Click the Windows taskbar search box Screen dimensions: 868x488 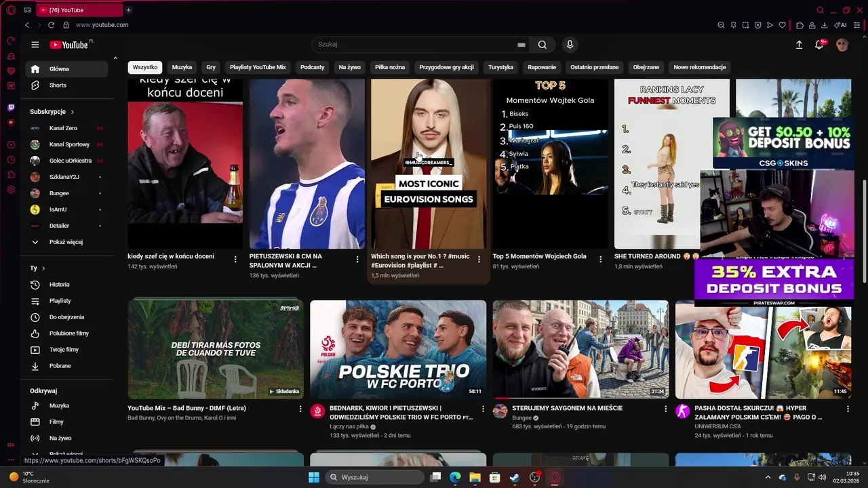(x=374, y=477)
